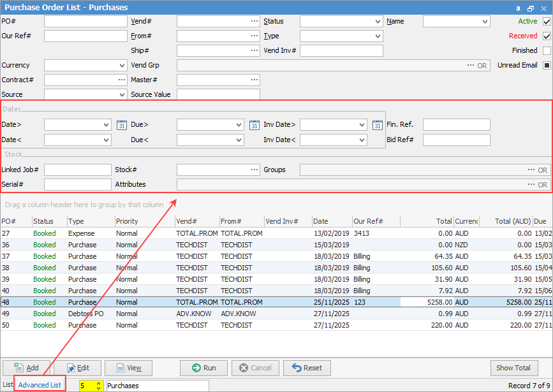This screenshot has width=553, height=392.
Task: Expand the Name dropdown
Action: [485, 22]
